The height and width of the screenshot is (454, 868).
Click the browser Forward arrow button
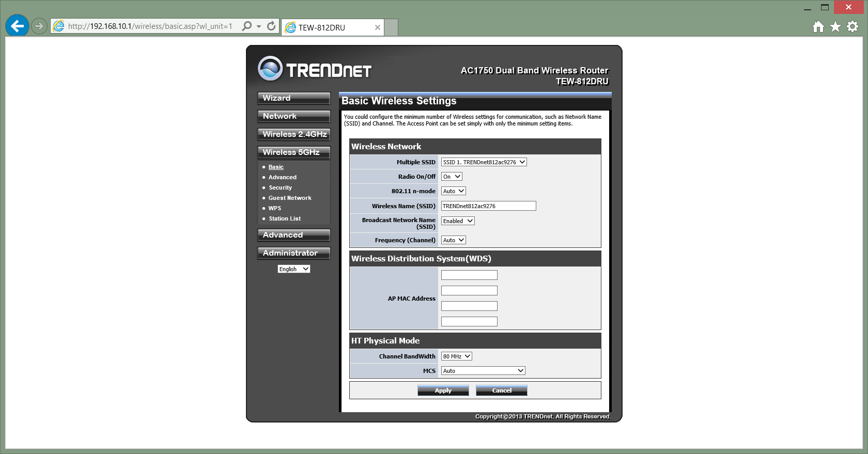pos(39,26)
